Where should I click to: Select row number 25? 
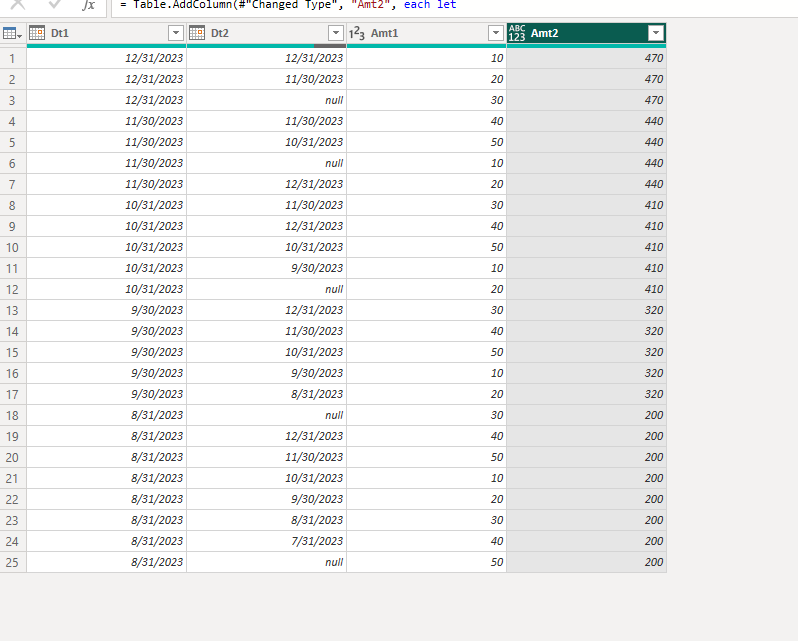13,562
